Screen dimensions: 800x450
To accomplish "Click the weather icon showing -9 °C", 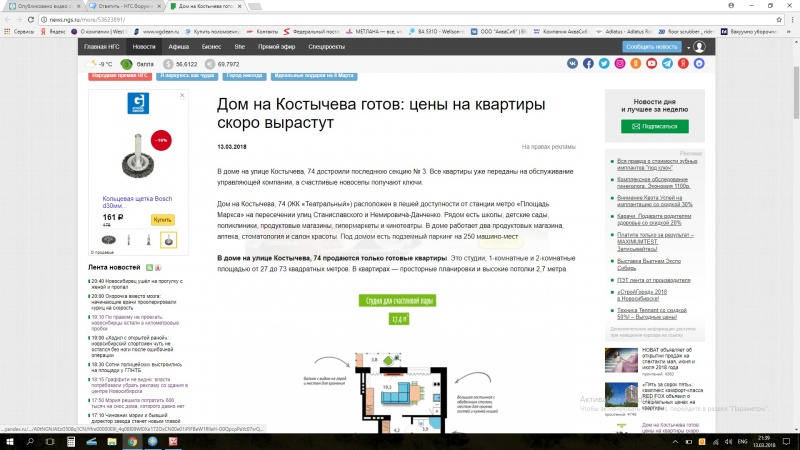I will click(92, 64).
